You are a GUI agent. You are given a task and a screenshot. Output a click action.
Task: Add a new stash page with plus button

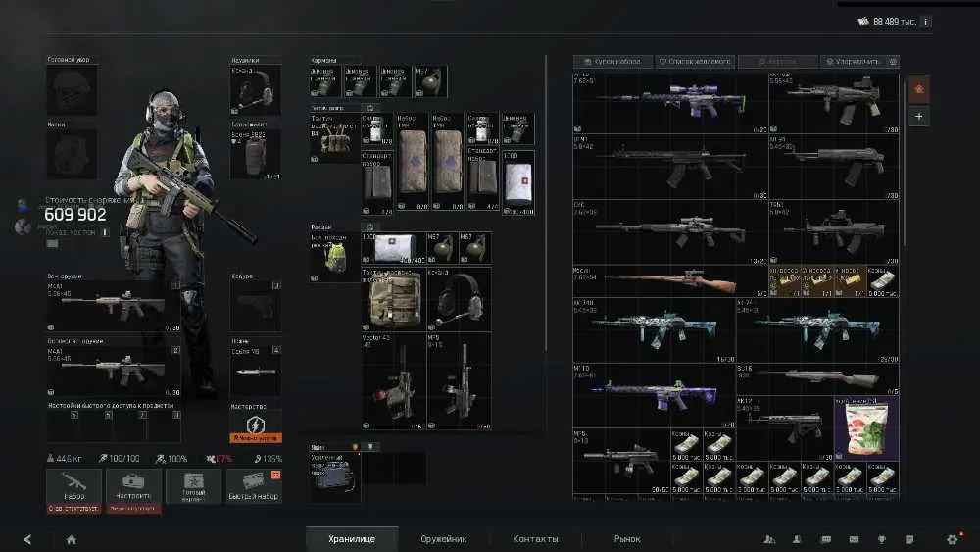click(919, 117)
